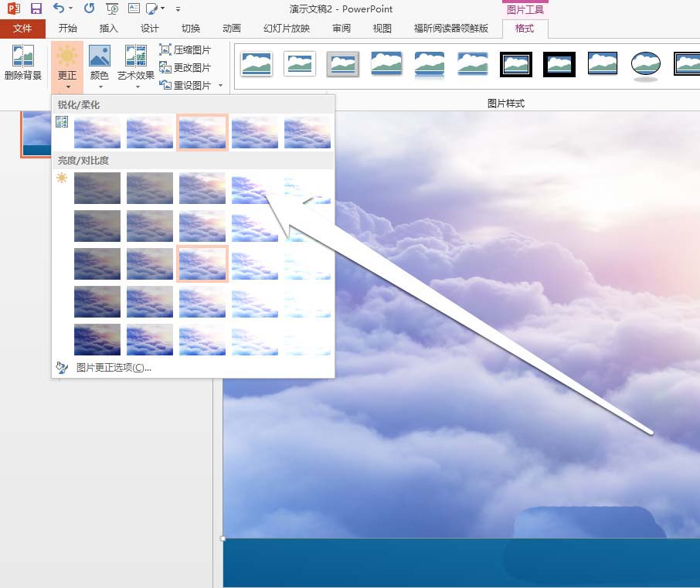Choose darkest first-row first-column brightness preset
This screenshot has height=588, width=700.
click(97, 189)
